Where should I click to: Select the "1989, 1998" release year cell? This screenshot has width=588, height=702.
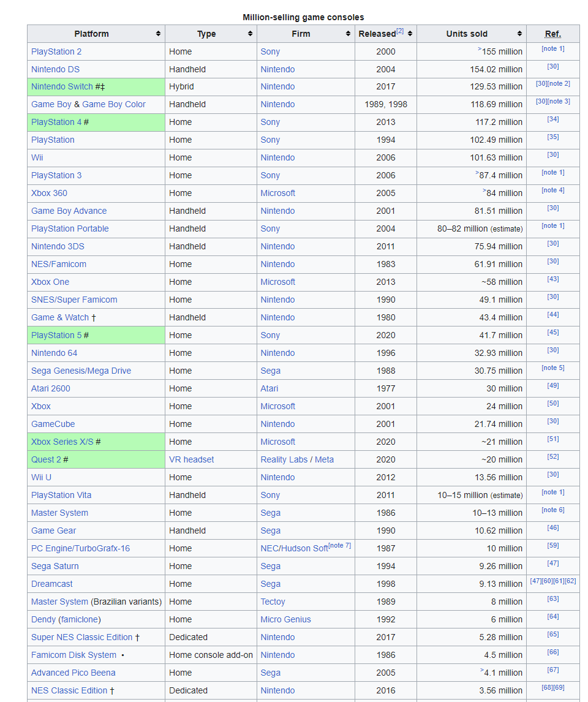coord(386,104)
